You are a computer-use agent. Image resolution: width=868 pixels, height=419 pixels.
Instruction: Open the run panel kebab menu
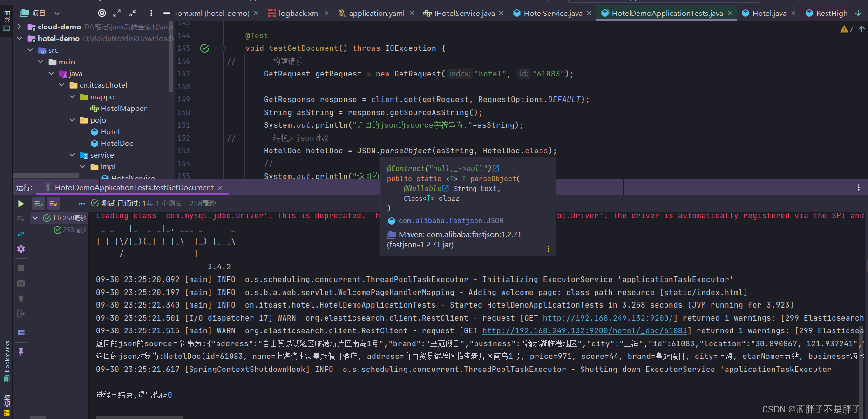[858, 187]
